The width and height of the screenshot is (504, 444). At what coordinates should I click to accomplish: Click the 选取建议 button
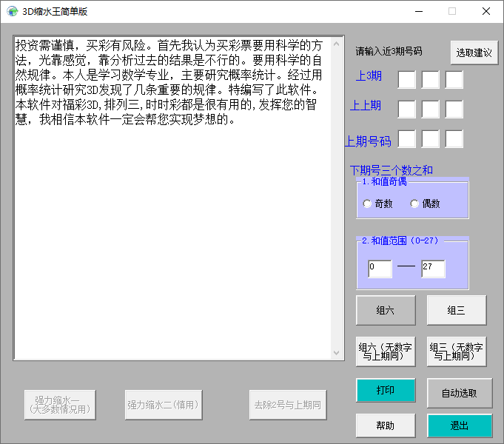[x=474, y=53]
